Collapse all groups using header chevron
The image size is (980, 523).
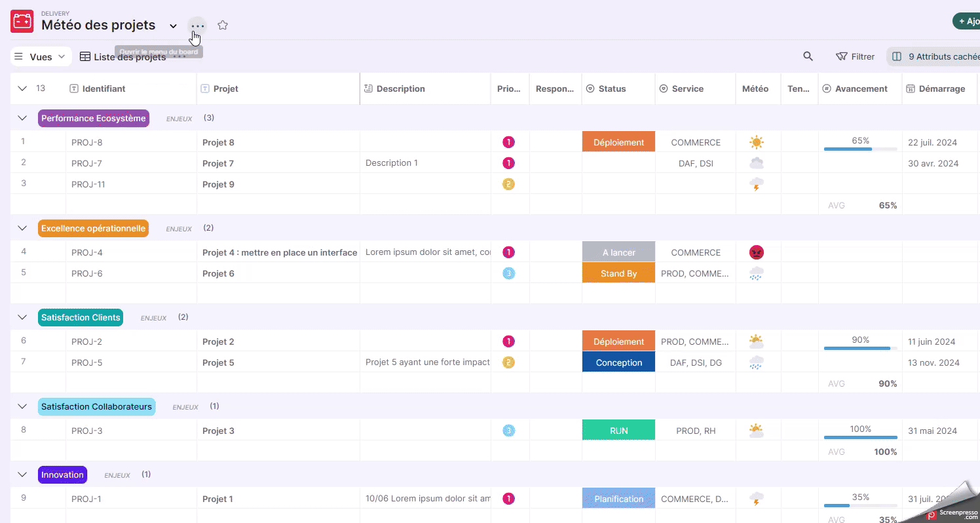(22, 88)
